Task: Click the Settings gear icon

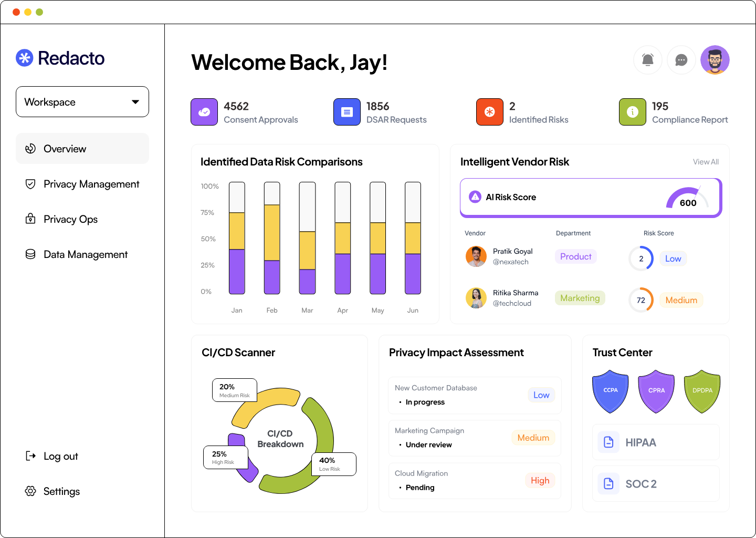Action: click(x=30, y=491)
